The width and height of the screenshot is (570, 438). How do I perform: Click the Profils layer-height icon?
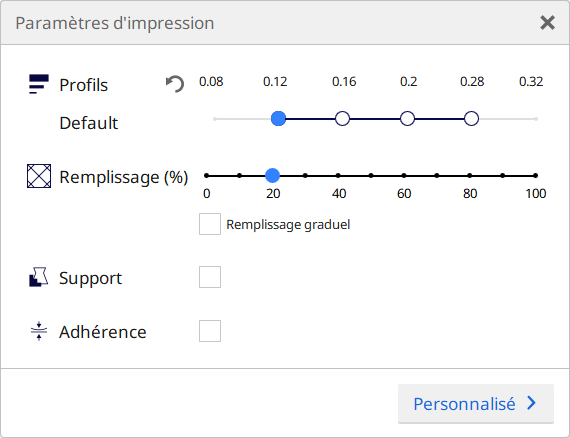(x=39, y=84)
